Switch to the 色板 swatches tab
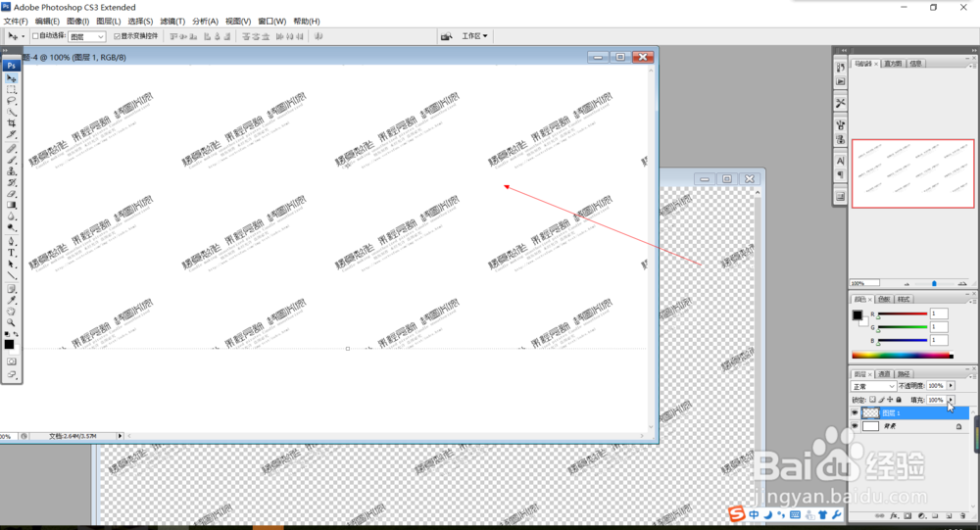Screen dimensions: 980x530 [x=884, y=300]
